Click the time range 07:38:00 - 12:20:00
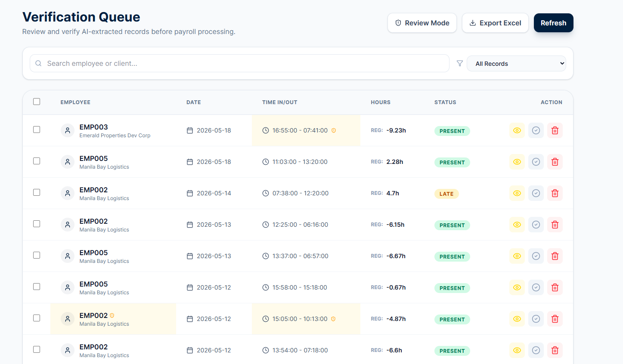 click(301, 193)
